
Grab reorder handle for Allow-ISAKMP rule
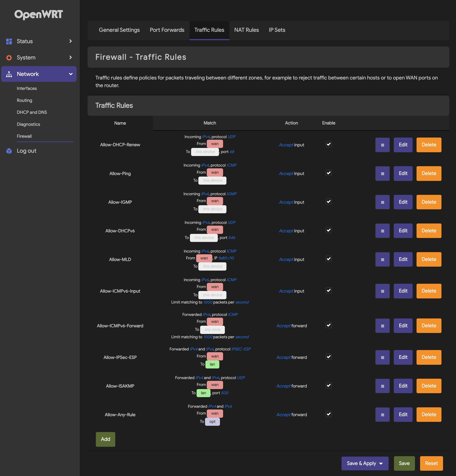click(x=382, y=386)
